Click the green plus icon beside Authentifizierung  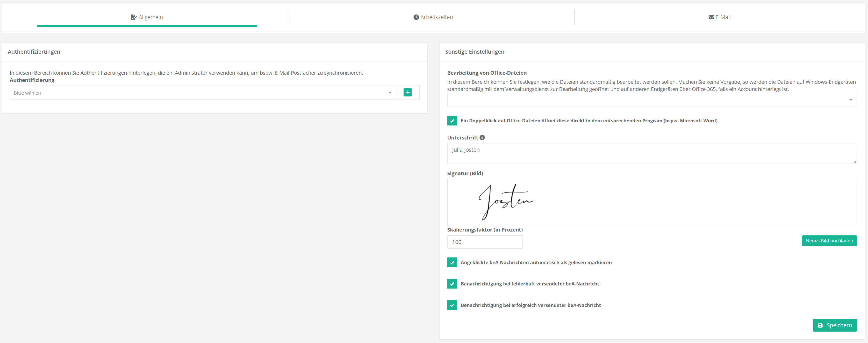[407, 92]
